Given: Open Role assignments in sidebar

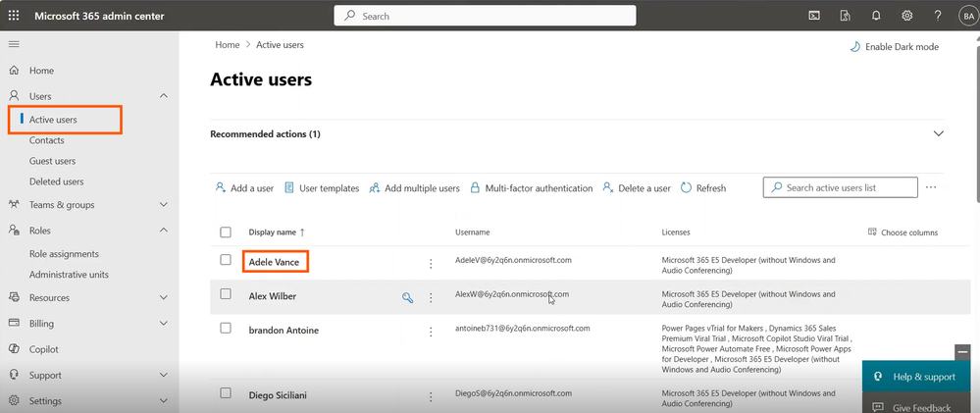Looking at the screenshot, I should click(64, 254).
